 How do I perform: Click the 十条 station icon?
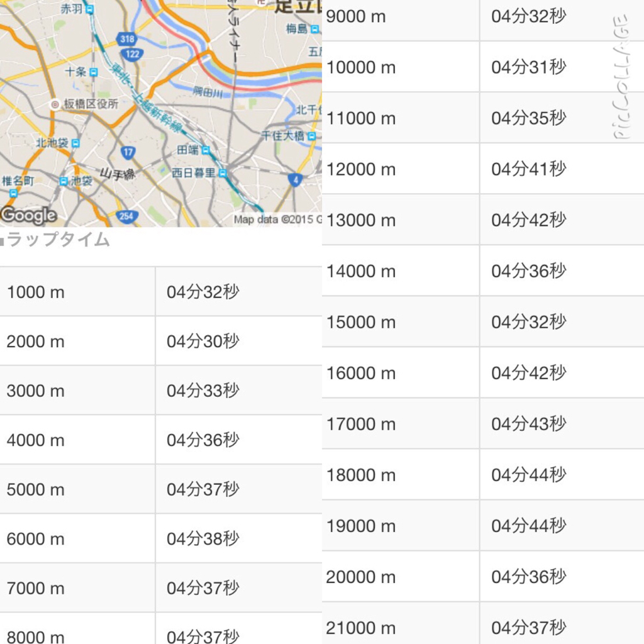point(94,72)
